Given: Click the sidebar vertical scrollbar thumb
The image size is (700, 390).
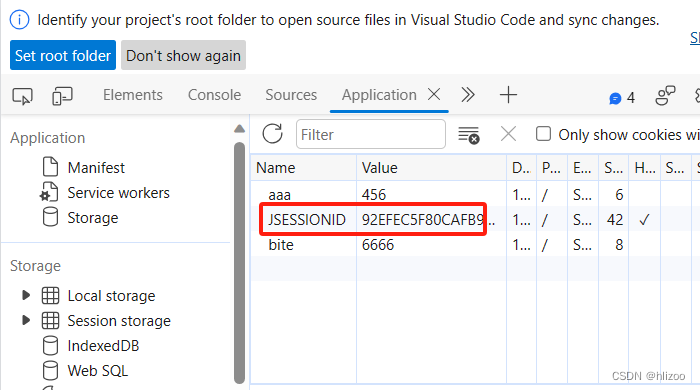Looking at the screenshot, I should (x=239, y=263).
